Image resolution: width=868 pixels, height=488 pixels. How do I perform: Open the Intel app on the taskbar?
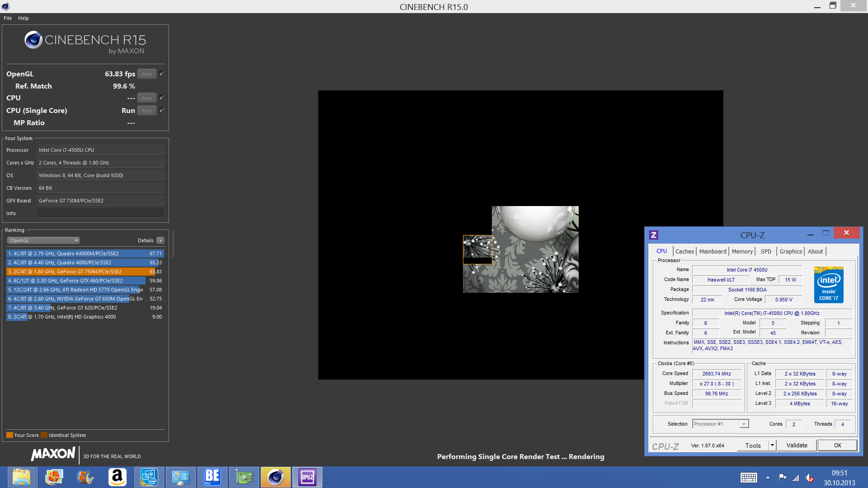point(149,477)
